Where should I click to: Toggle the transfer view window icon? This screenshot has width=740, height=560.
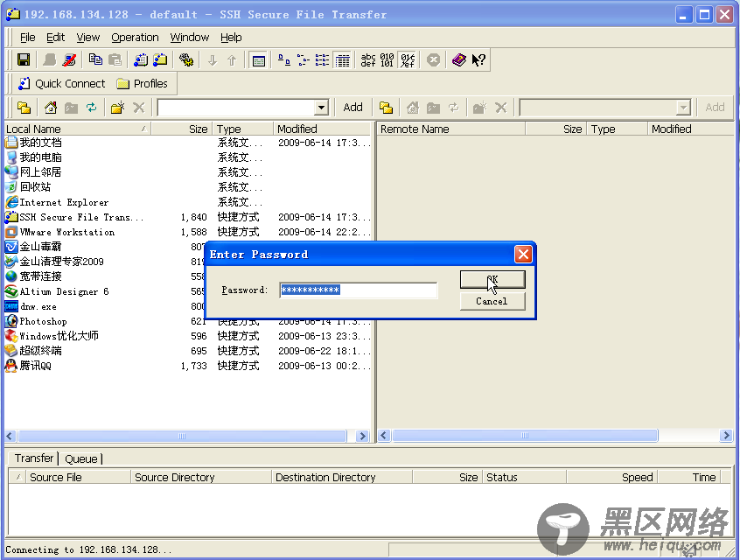[259, 60]
